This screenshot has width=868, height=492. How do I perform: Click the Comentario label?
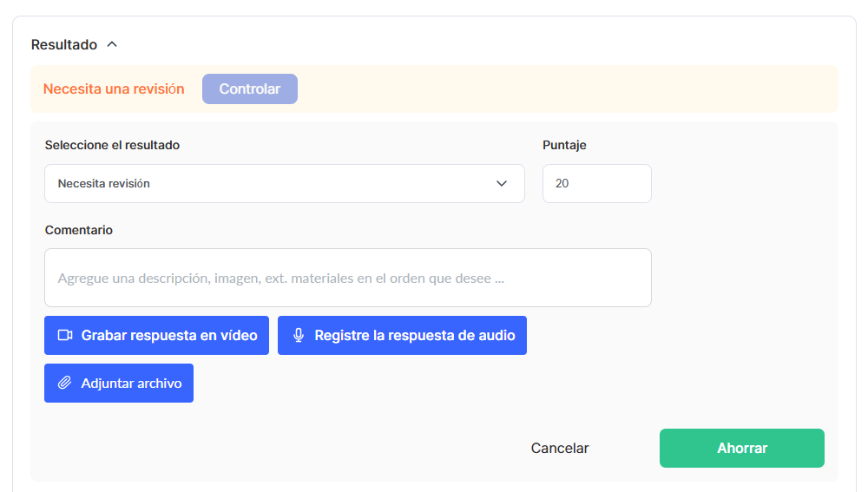coord(79,231)
